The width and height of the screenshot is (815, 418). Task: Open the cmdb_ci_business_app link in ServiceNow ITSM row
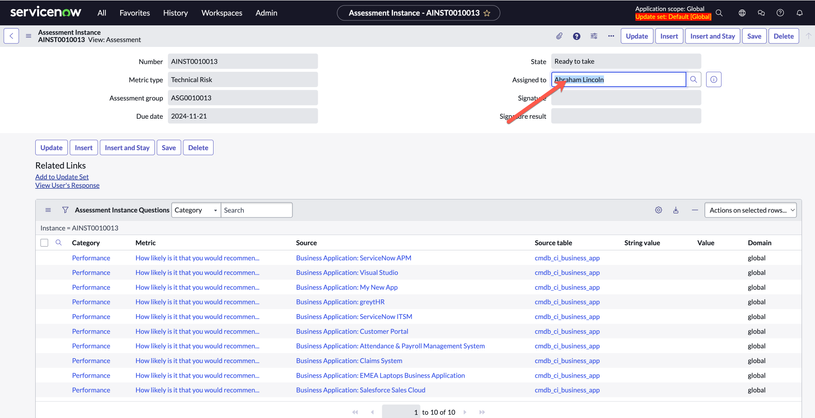point(567,316)
